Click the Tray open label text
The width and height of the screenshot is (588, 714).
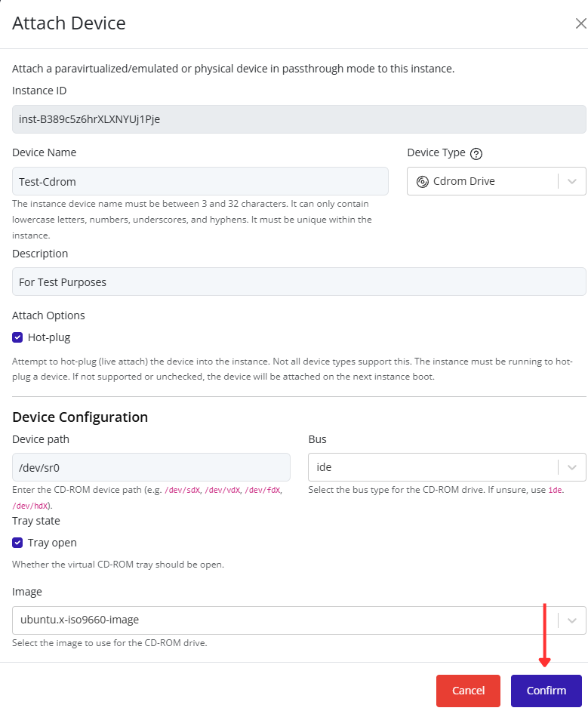(x=52, y=543)
